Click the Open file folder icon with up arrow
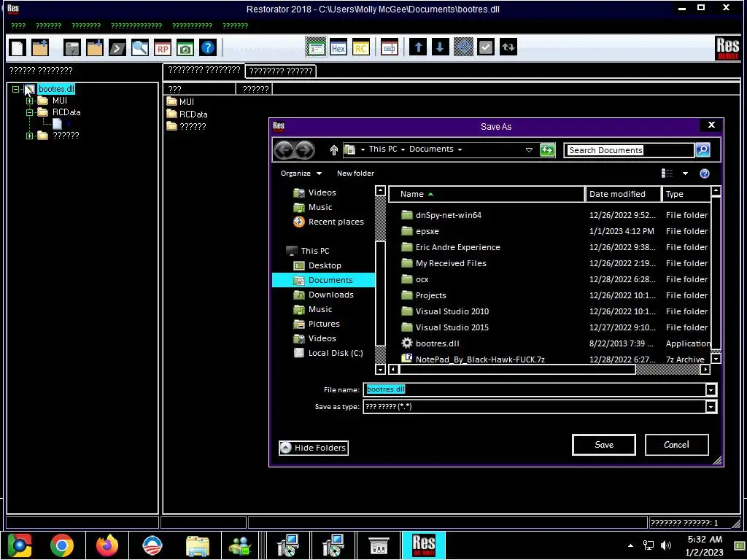Viewport: 747px width, 560px height. coord(40,47)
